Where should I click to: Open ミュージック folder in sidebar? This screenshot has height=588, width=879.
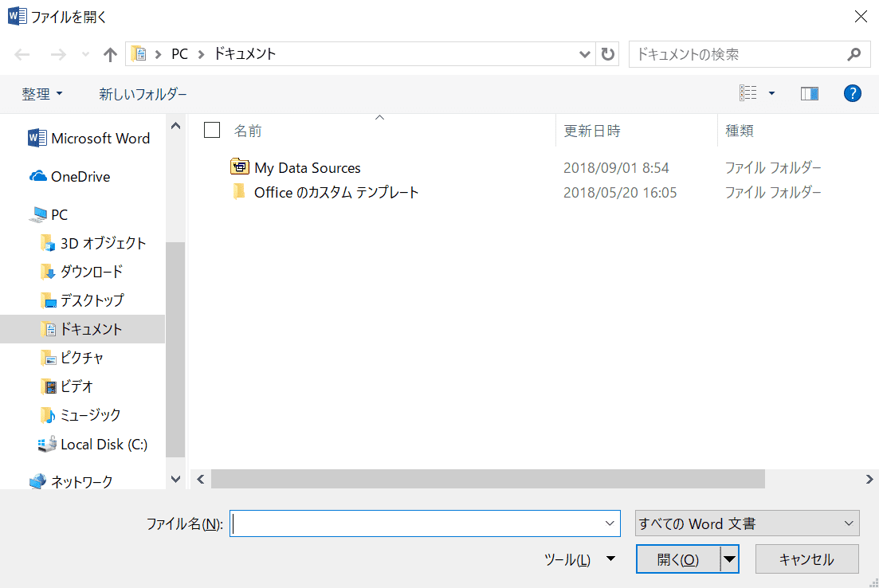[x=80, y=415]
